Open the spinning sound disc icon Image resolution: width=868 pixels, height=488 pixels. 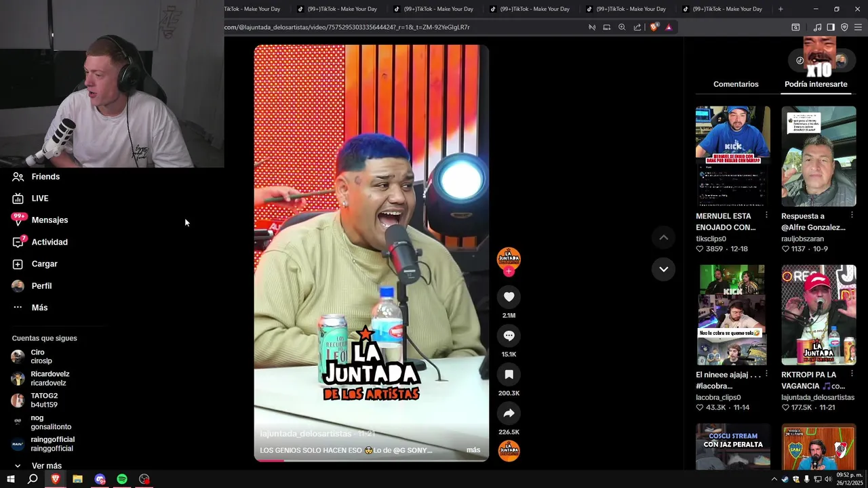509,451
